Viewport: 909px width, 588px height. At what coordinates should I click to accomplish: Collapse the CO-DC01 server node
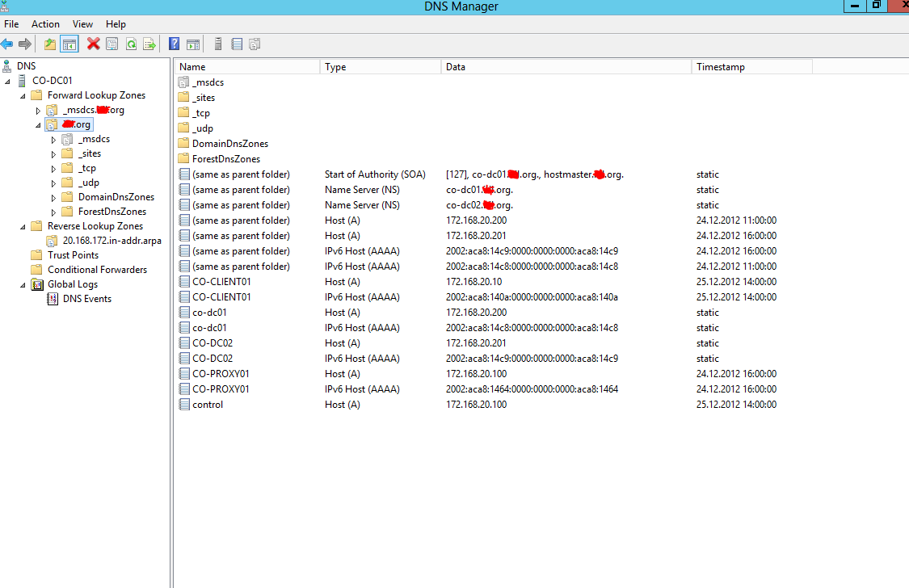(x=7, y=81)
